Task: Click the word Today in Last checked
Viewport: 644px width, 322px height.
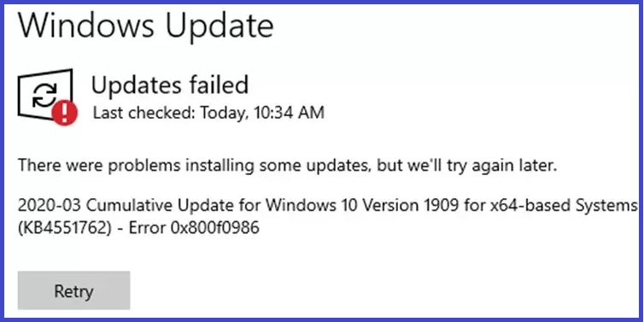Action: tap(225, 113)
